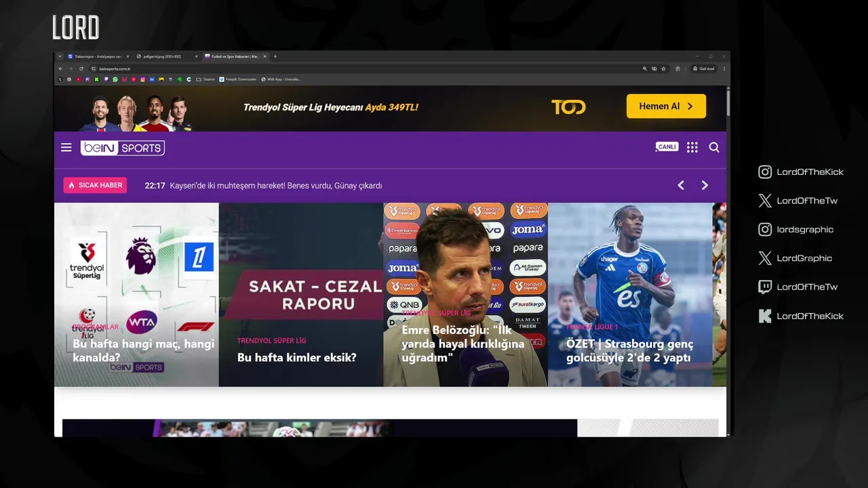Close the Trabzonspor - Antalyaspor tab
This screenshot has width=868, height=488.
[x=127, y=56]
